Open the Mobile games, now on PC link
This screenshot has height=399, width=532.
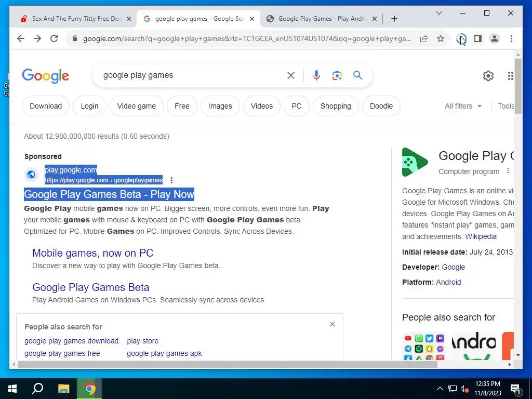tap(92, 253)
